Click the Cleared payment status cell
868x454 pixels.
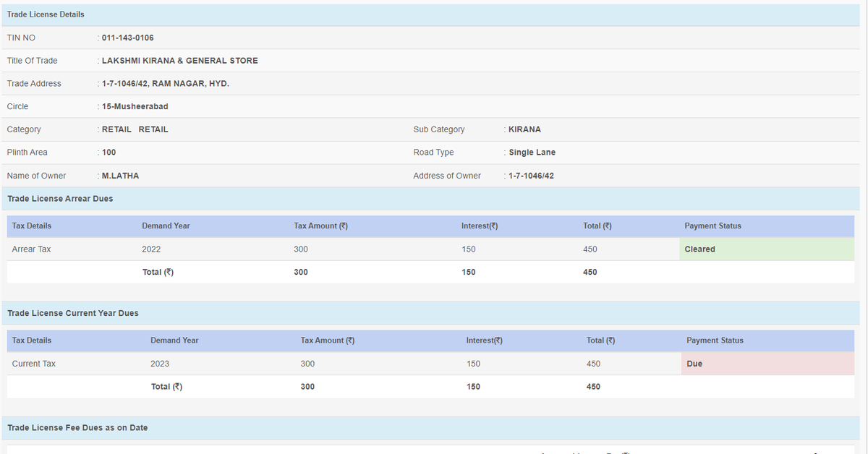tap(767, 249)
